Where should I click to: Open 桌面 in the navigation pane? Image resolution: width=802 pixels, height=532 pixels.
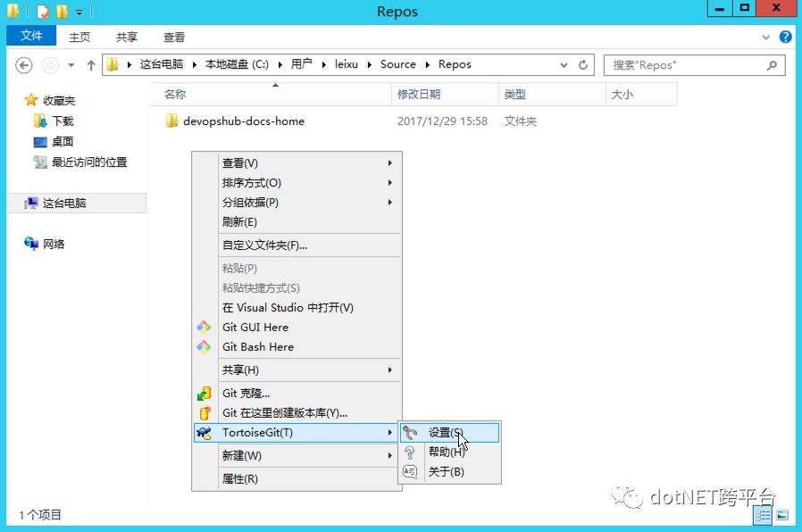coord(63,142)
